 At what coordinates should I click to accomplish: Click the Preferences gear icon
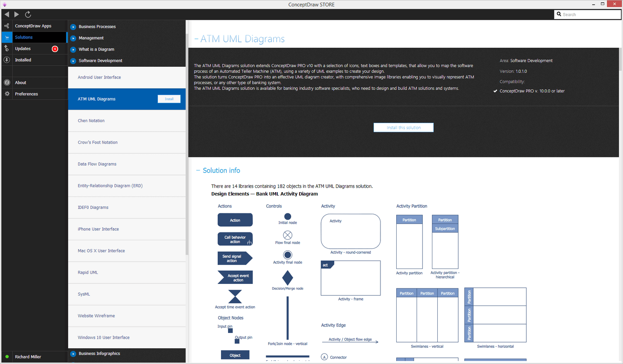click(x=7, y=94)
